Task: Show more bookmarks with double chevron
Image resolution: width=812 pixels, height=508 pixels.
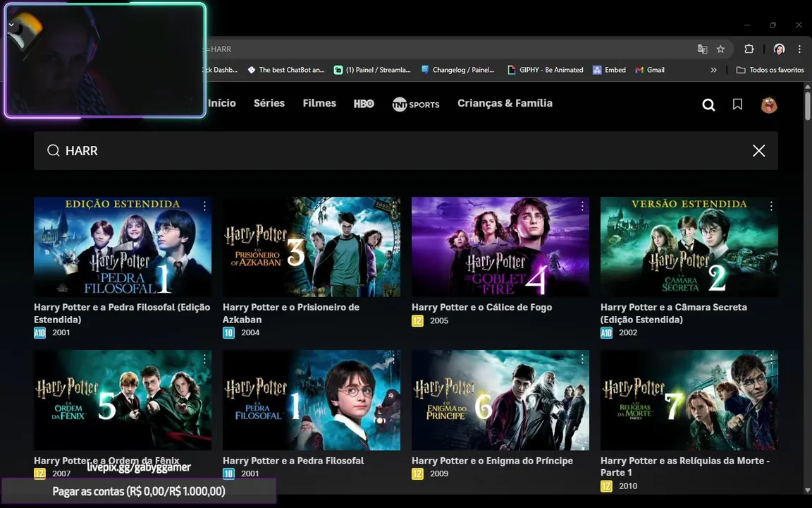Action: tap(713, 70)
